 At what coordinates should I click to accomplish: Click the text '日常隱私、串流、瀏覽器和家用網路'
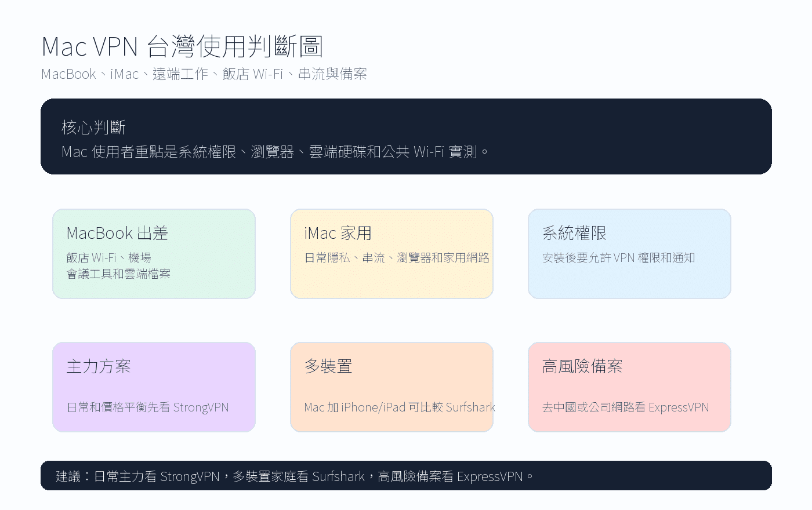click(x=397, y=257)
